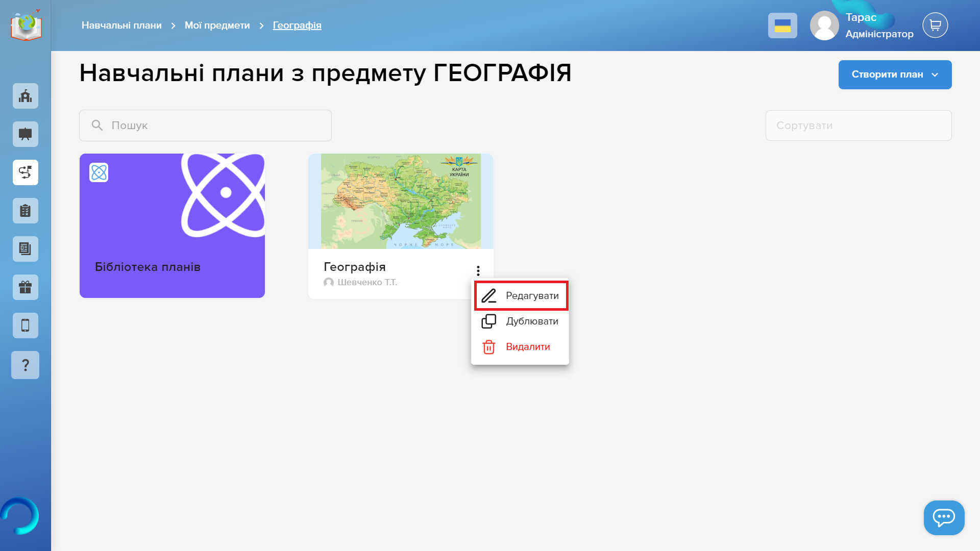Image resolution: width=980 pixels, height=551 pixels.
Task: Open the app logo home icon
Action: pos(26,25)
